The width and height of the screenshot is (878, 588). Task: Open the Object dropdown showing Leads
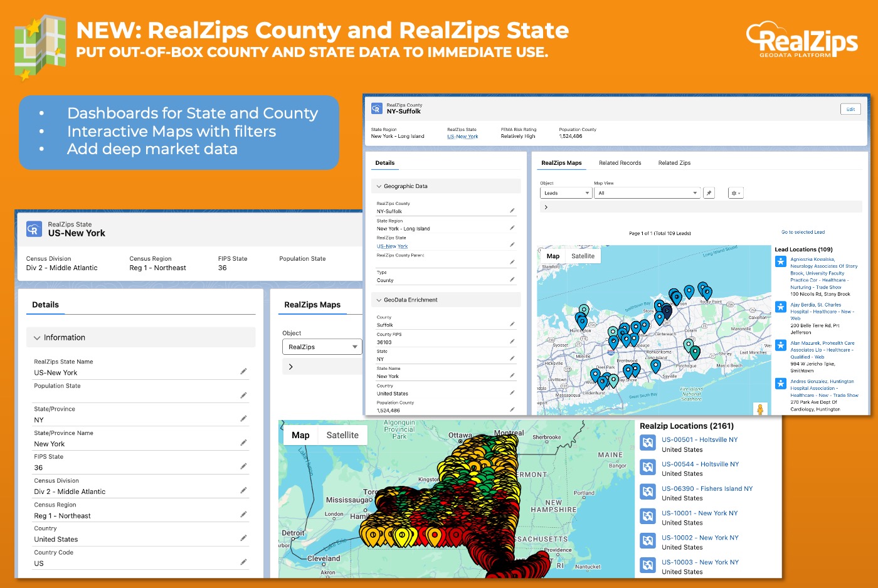click(566, 193)
